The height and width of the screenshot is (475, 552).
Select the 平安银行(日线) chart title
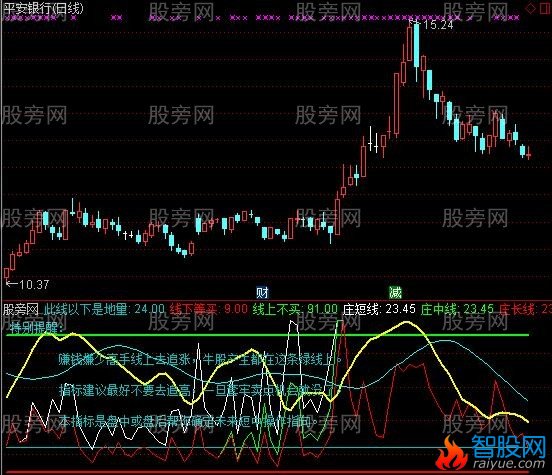point(43,8)
